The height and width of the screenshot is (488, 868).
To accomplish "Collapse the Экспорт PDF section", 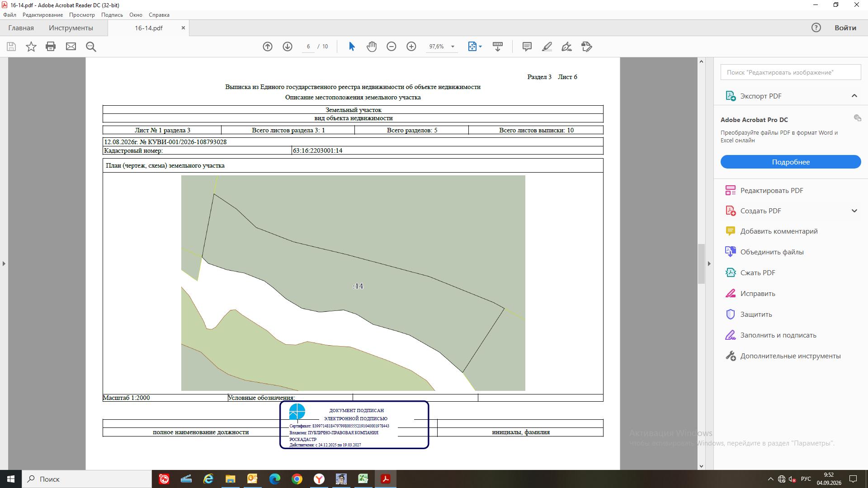I will click(x=854, y=96).
